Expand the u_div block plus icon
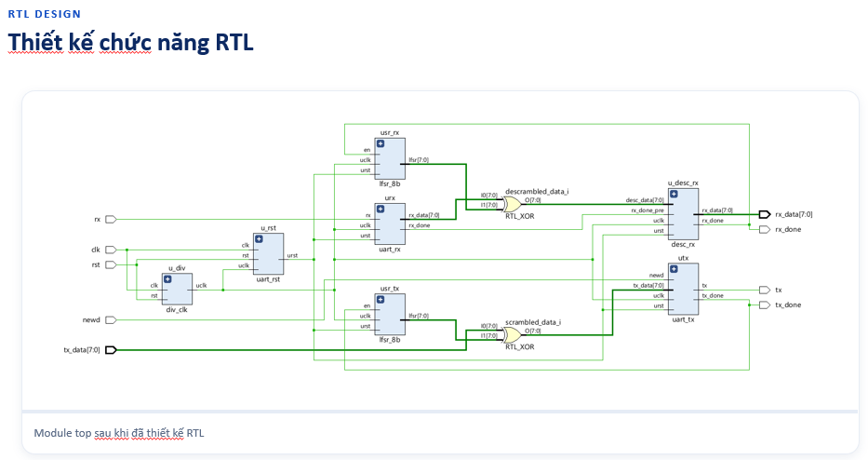Screen dimensions: 868x460 pyautogui.click(x=167, y=279)
